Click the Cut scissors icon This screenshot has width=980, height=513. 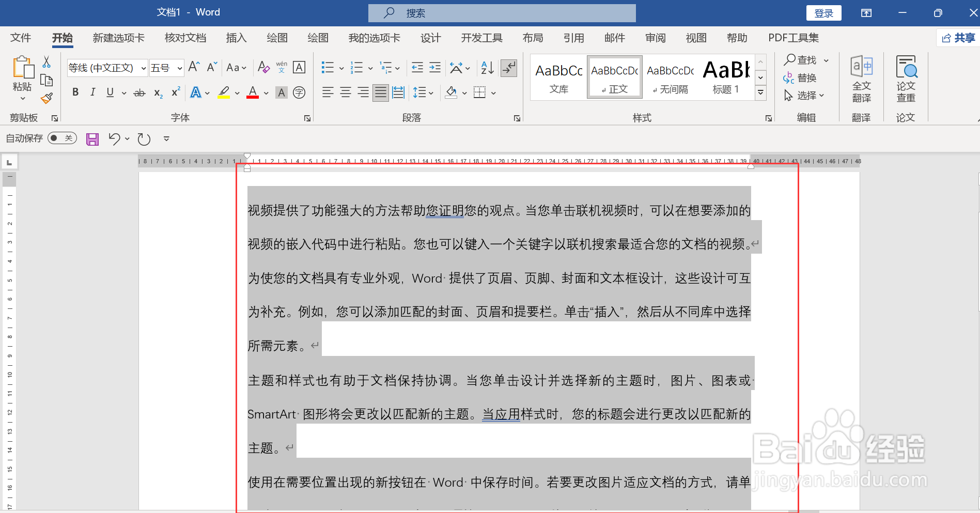tap(46, 62)
